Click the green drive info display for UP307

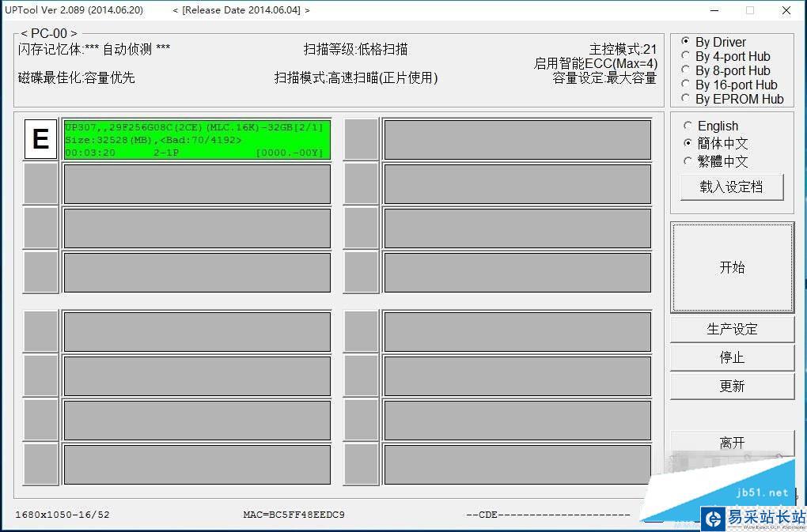coord(196,140)
